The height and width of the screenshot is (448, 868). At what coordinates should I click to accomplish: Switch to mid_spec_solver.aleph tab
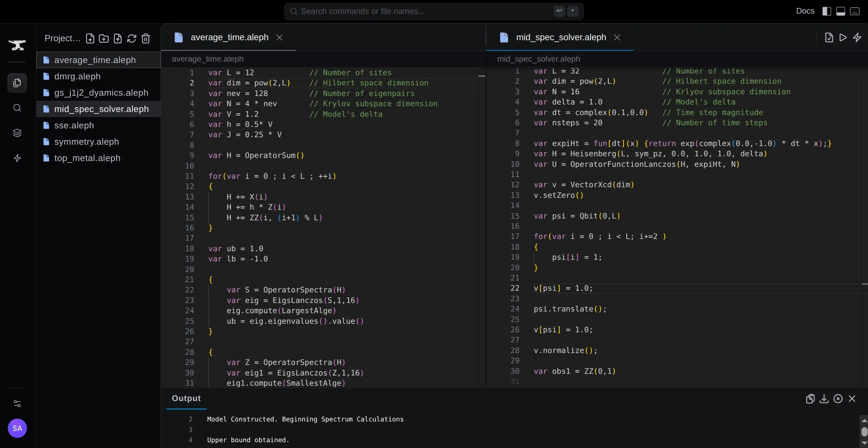(x=561, y=37)
